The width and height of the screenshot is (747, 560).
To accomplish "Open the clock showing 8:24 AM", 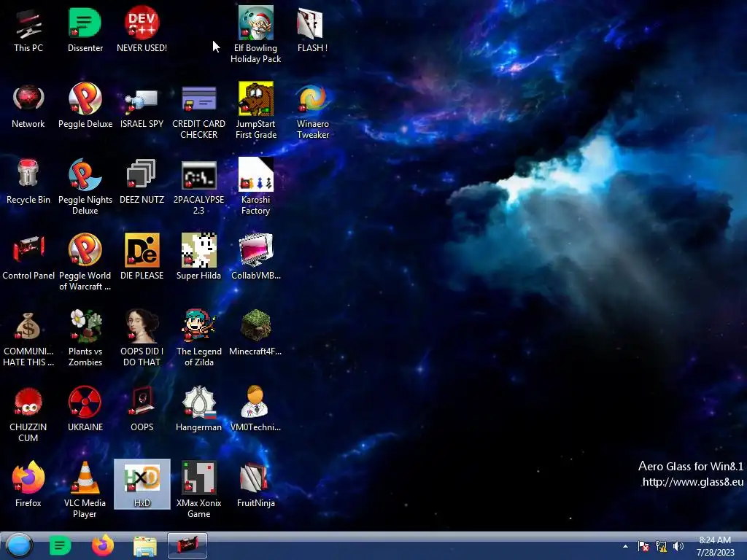I will pyautogui.click(x=715, y=546).
